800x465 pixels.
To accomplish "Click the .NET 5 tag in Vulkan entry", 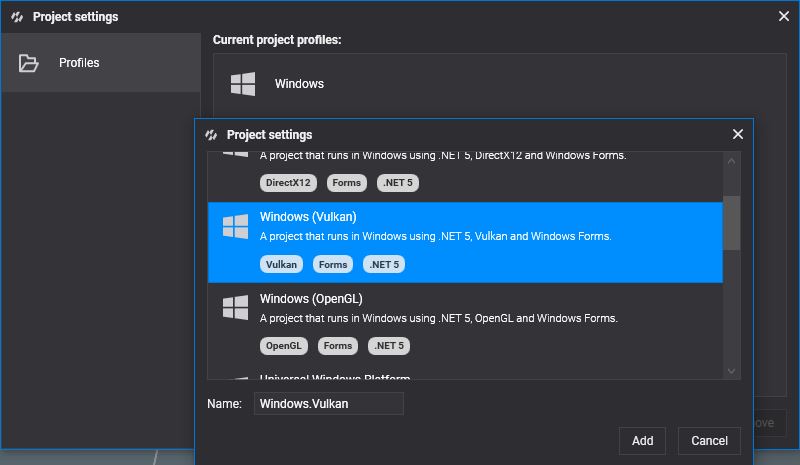I will pos(385,265).
